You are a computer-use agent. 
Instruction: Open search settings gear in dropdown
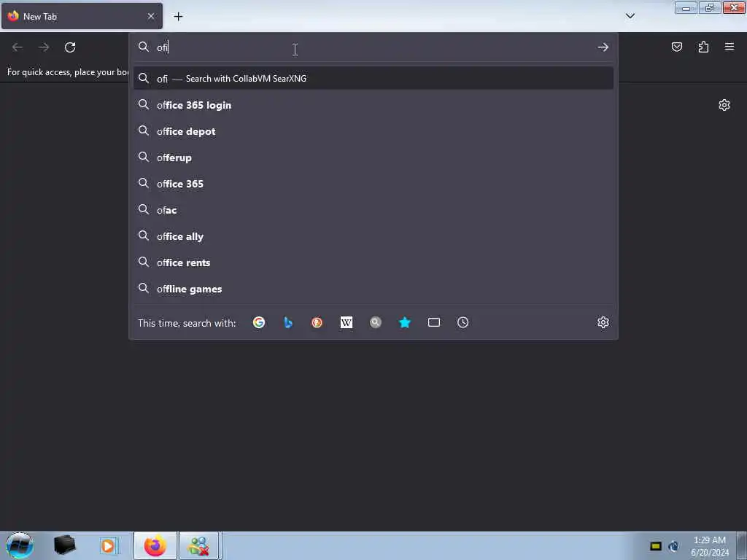[x=603, y=322]
